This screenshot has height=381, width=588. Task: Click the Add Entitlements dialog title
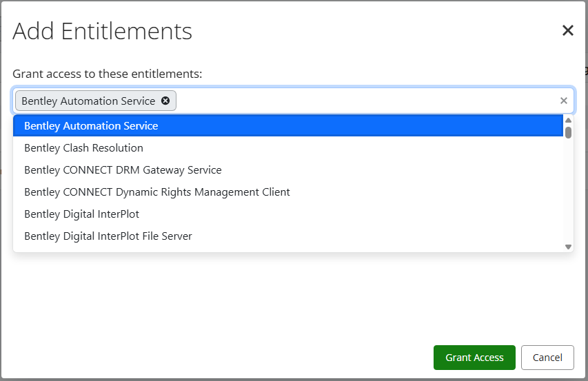coord(102,31)
